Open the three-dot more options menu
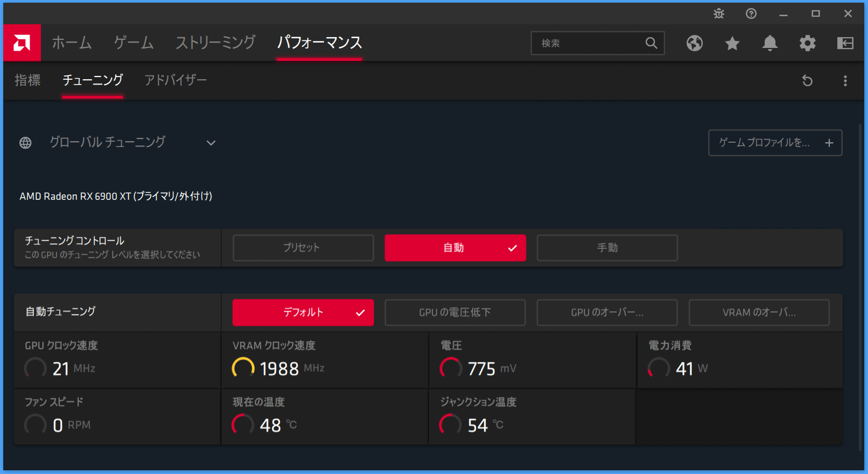Viewport: 868px width, 474px height. [x=845, y=81]
